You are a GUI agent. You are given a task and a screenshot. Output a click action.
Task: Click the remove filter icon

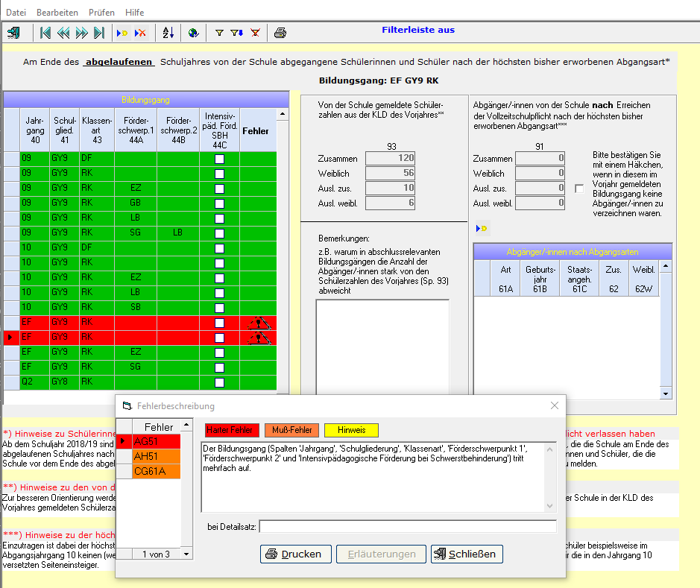coord(255,33)
